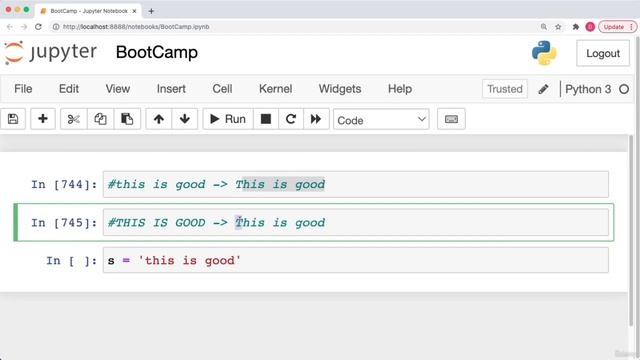The width and height of the screenshot is (640, 360).
Task: Click the kernel idle circle indicator
Action: (x=624, y=89)
